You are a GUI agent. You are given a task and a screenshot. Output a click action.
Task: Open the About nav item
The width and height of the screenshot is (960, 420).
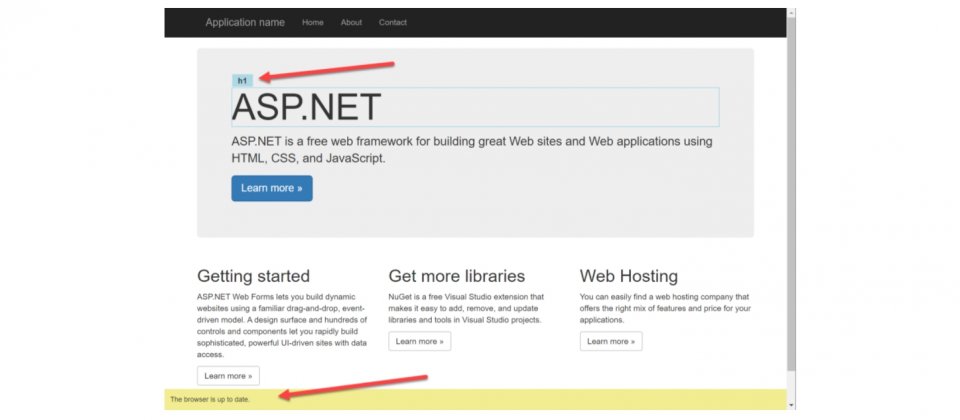click(x=351, y=23)
